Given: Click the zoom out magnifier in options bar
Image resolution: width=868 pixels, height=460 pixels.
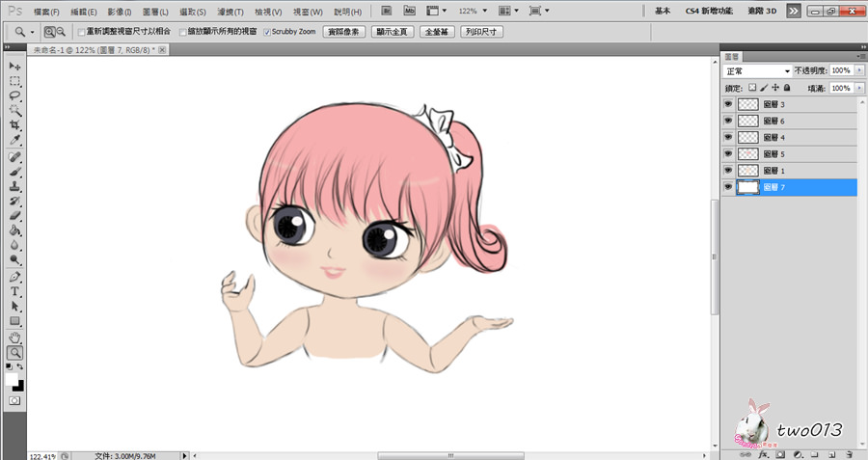Looking at the screenshot, I should click(61, 32).
